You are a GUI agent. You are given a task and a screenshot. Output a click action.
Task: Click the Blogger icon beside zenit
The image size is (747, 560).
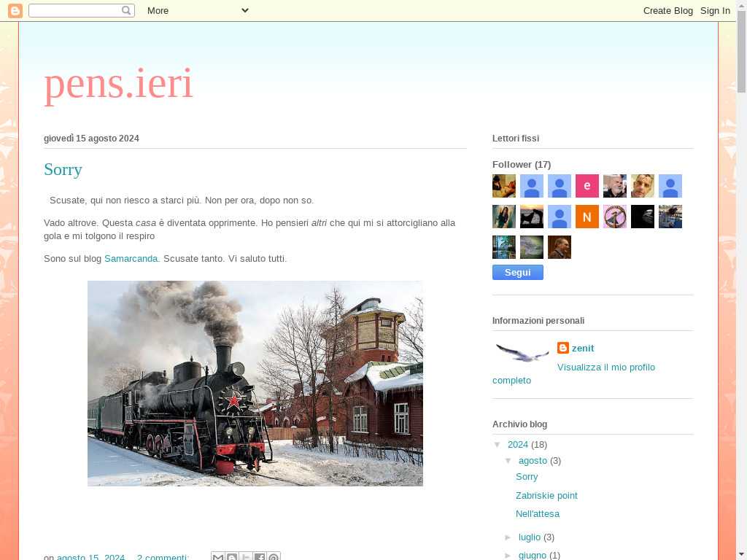point(563,348)
